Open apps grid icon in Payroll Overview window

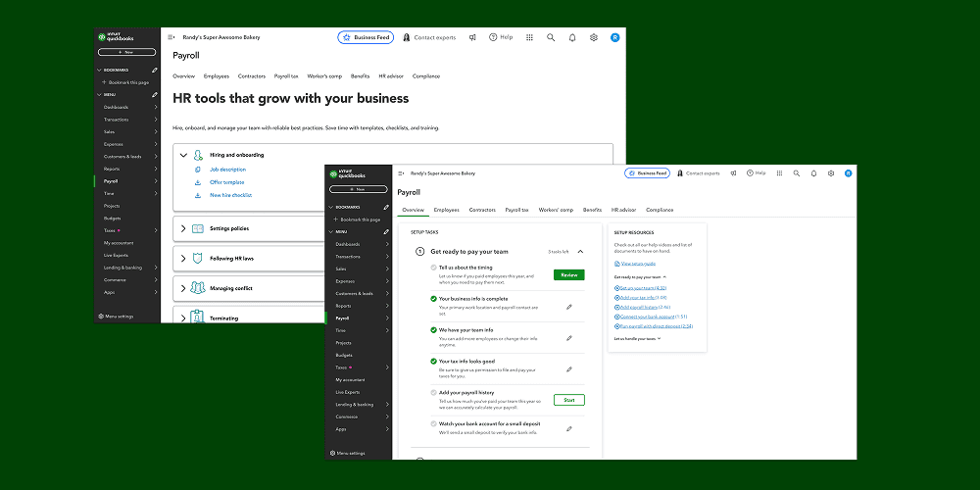779,173
